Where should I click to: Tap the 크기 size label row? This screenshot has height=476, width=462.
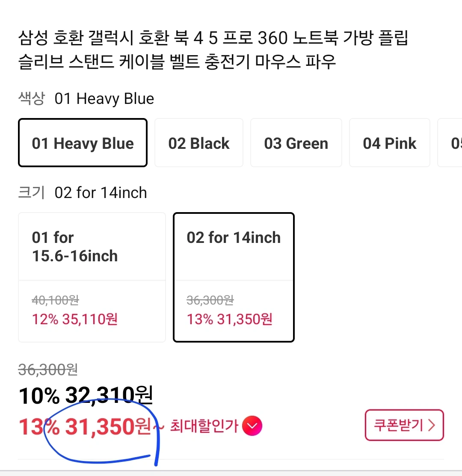[82, 192]
